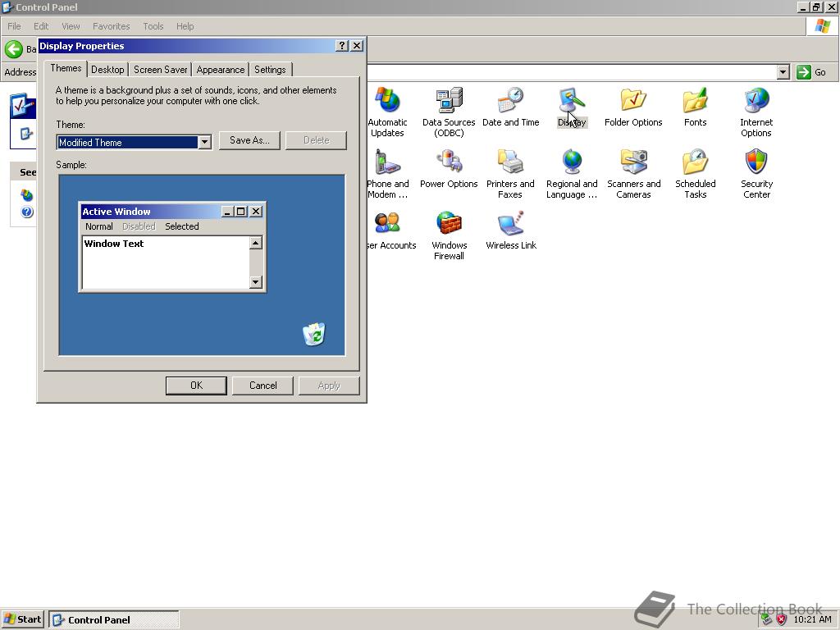Open the Edit menu in Control Panel

coord(41,26)
